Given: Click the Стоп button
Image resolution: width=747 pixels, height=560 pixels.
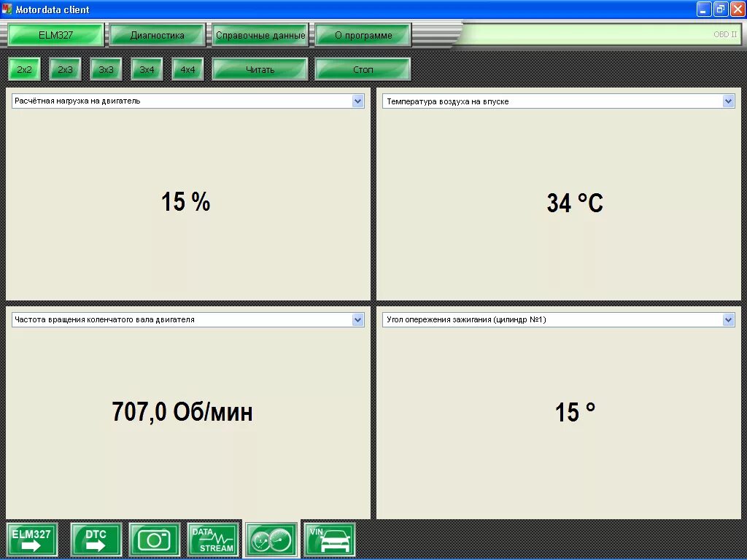Looking at the screenshot, I should [x=363, y=69].
